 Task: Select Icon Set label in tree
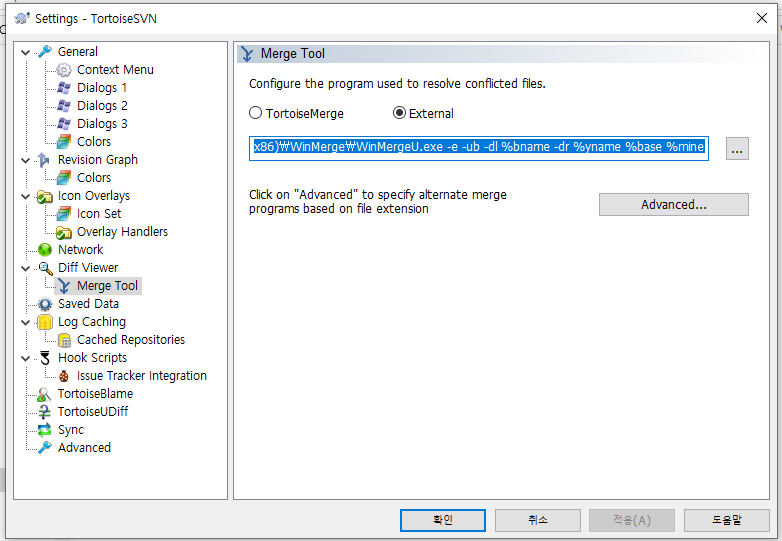(99, 214)
